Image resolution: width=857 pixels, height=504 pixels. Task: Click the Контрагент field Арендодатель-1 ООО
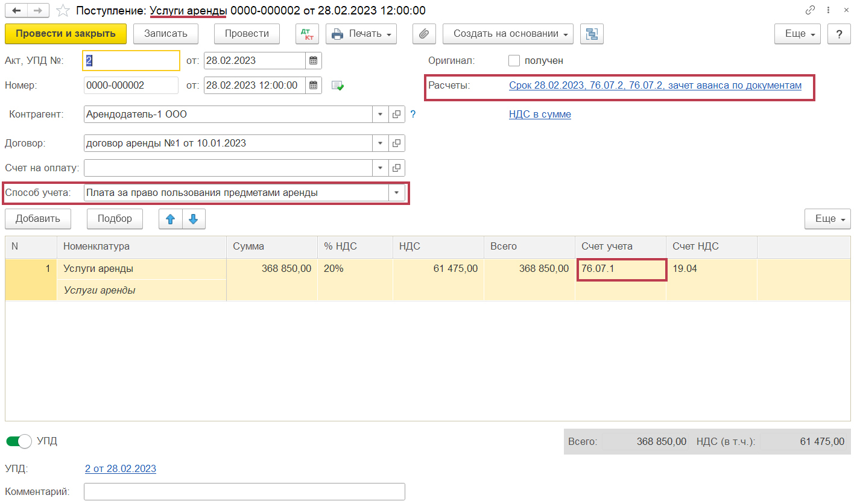228,114
